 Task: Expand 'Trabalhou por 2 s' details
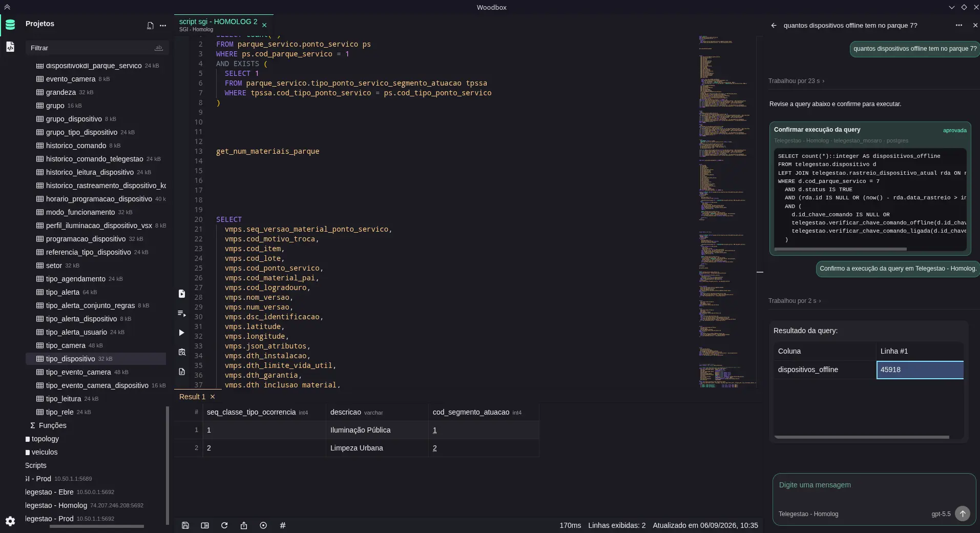pos(795,301)
